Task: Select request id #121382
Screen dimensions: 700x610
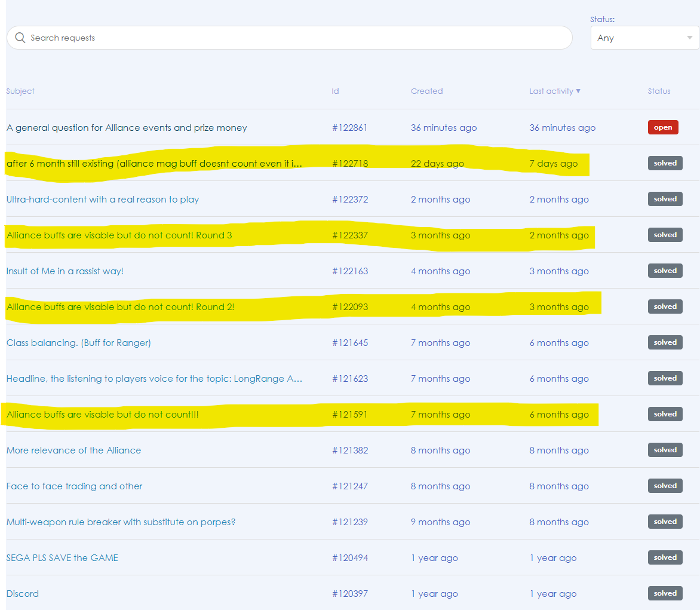Action: pyautogui.click(x=349, y=450)
